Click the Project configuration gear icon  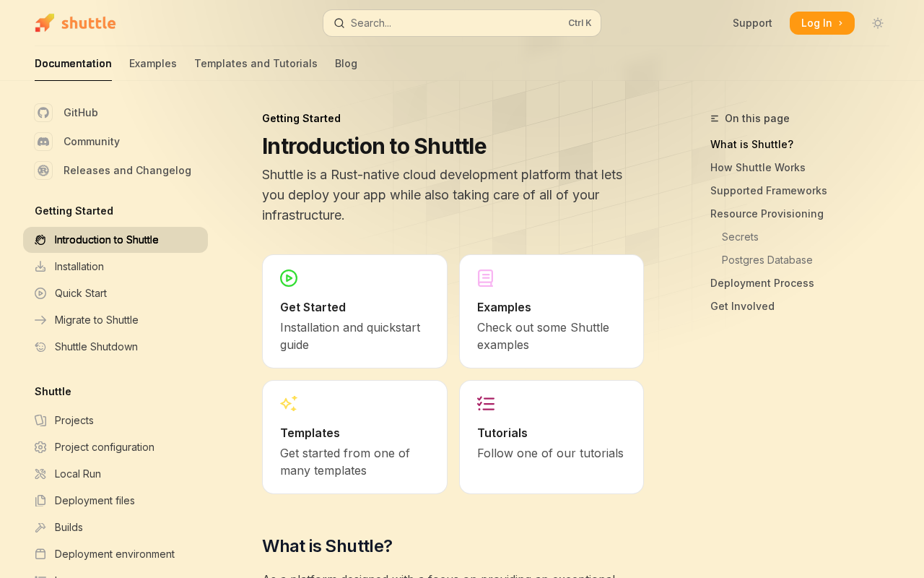click(40, 447)
